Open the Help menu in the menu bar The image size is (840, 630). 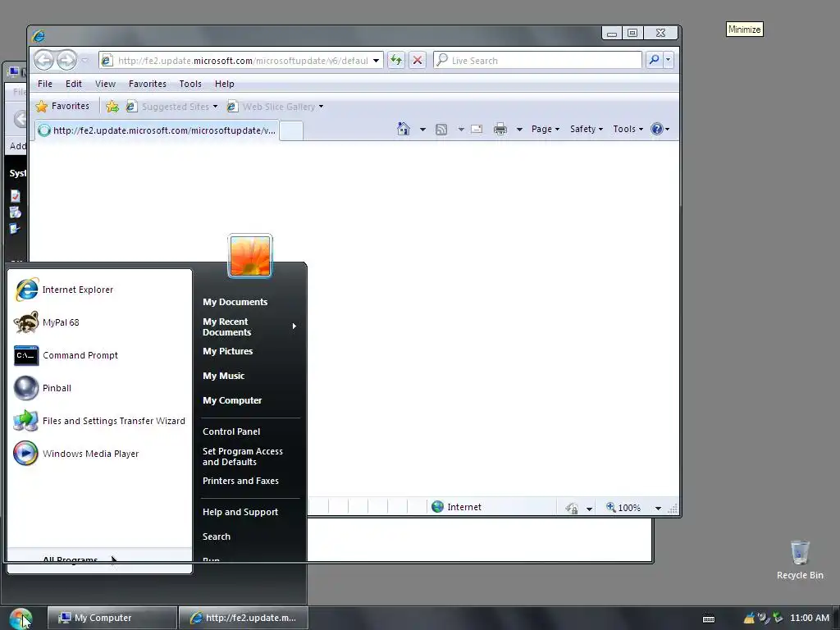coord(225,84)
